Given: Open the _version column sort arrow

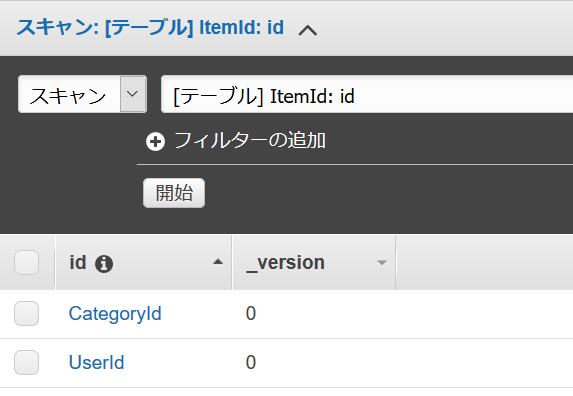Looking at the screenshot, I should [x=382, y=263].
